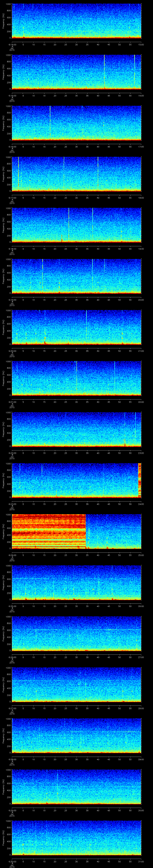
Task: Click the spectrogram panel starting at 6:22:00
Action: point(76,429)
